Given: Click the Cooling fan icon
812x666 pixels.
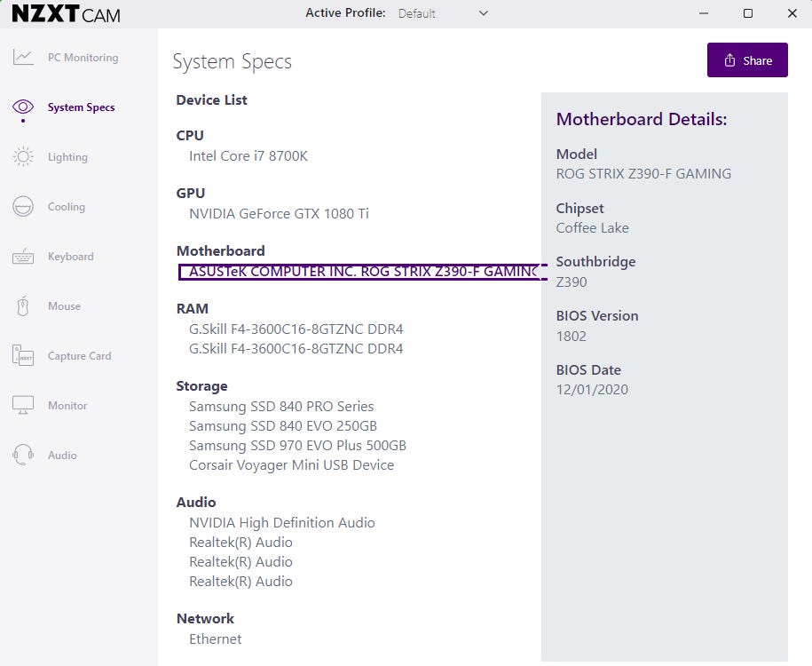Looking at the screenshot, I should click(23, 207).
